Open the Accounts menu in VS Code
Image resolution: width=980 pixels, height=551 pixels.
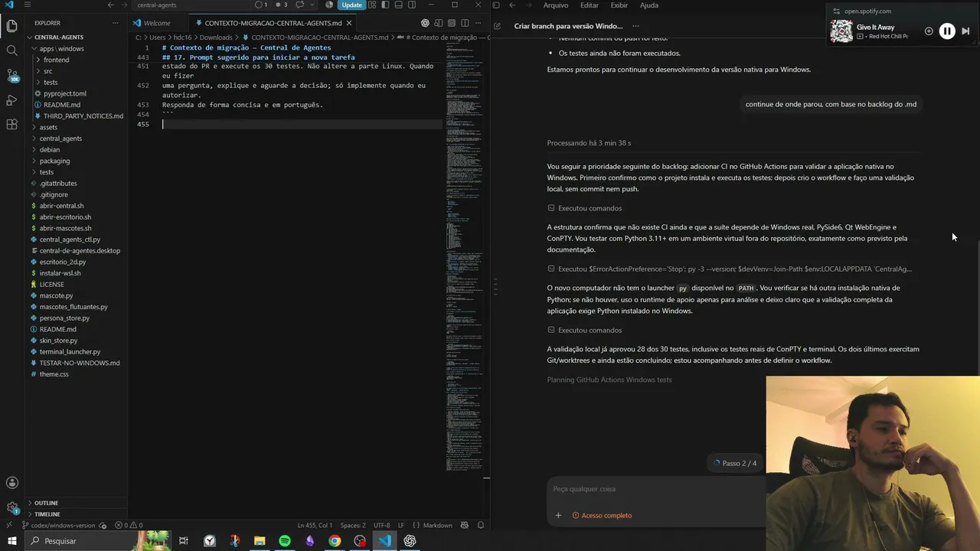[x=11, y=482]
